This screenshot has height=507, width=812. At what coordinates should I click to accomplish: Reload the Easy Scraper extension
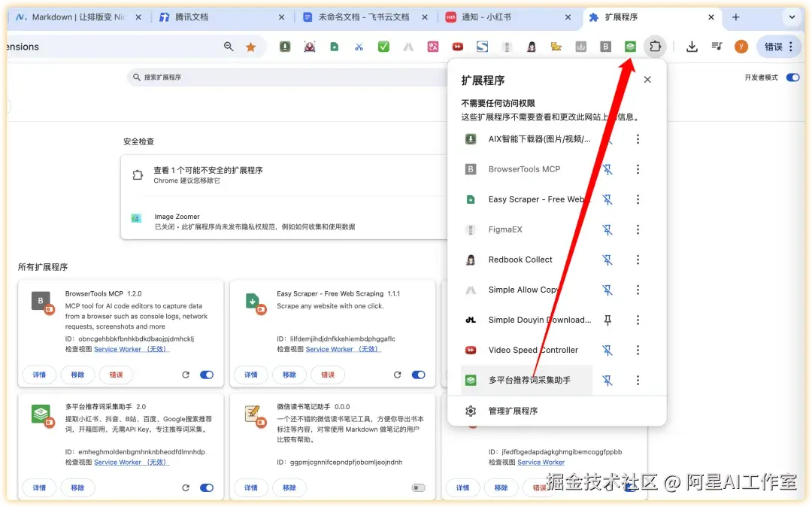(397, 375)
